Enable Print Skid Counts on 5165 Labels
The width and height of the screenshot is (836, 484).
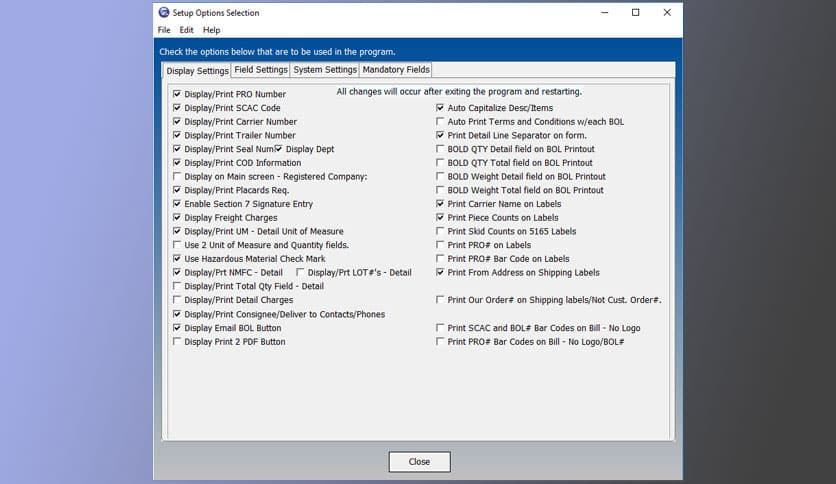click(x=440, y=231)
